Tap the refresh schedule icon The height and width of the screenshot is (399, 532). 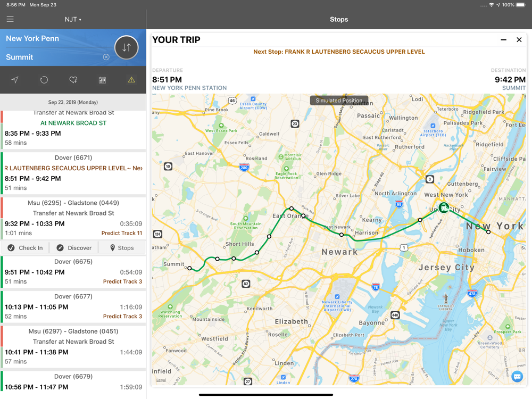click(x=44, y=80)
